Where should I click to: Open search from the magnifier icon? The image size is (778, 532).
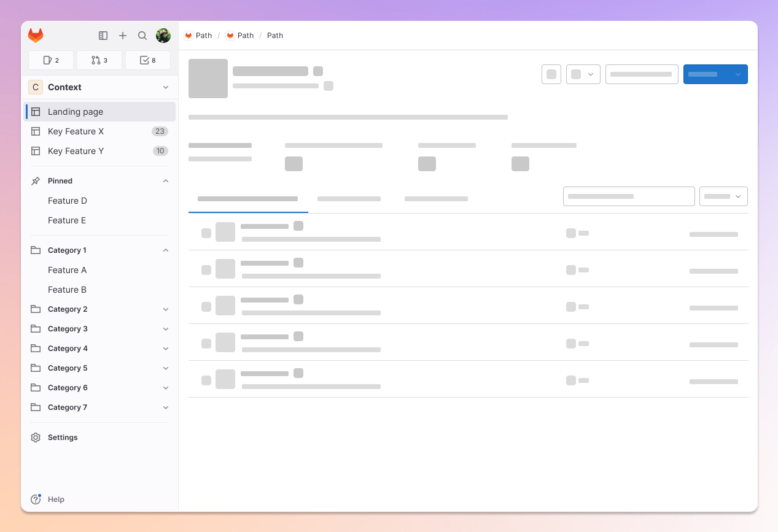click(x=142, y=36)
